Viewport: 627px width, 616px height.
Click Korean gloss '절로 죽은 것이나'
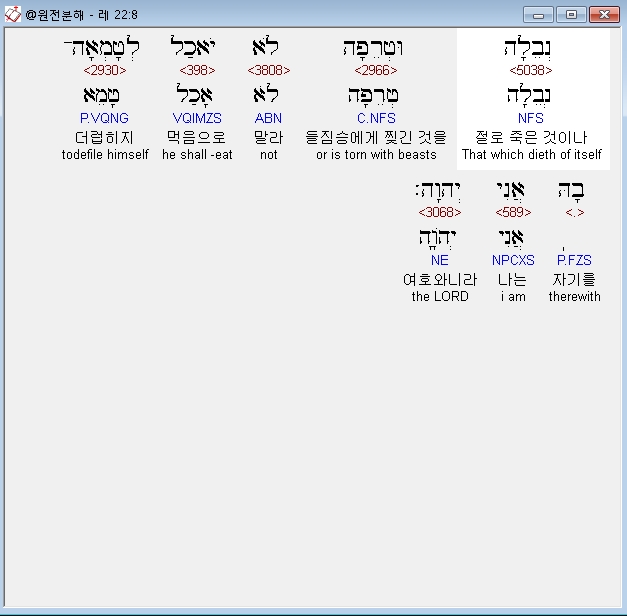pos(531,137)
